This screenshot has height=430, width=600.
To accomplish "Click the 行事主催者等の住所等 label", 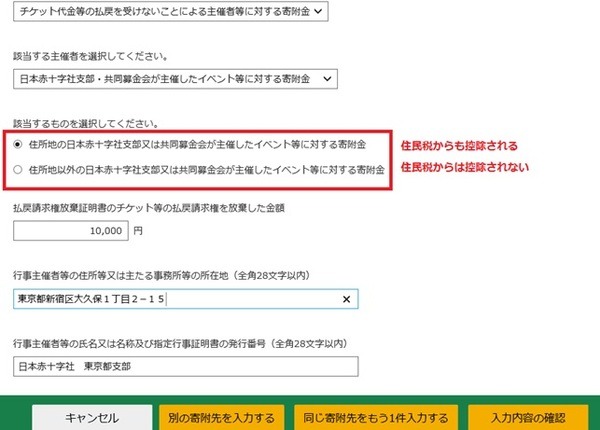I will coord(161,275).
